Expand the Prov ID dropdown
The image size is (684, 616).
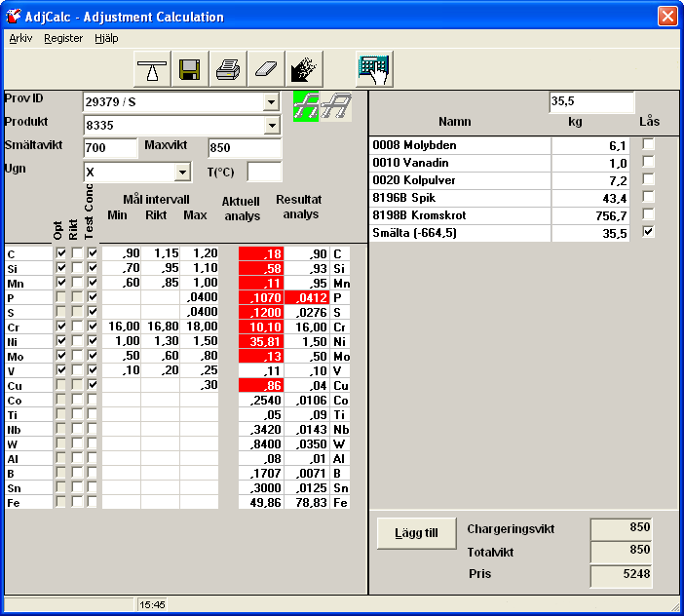pyautogui.click(x=271, y=102)
